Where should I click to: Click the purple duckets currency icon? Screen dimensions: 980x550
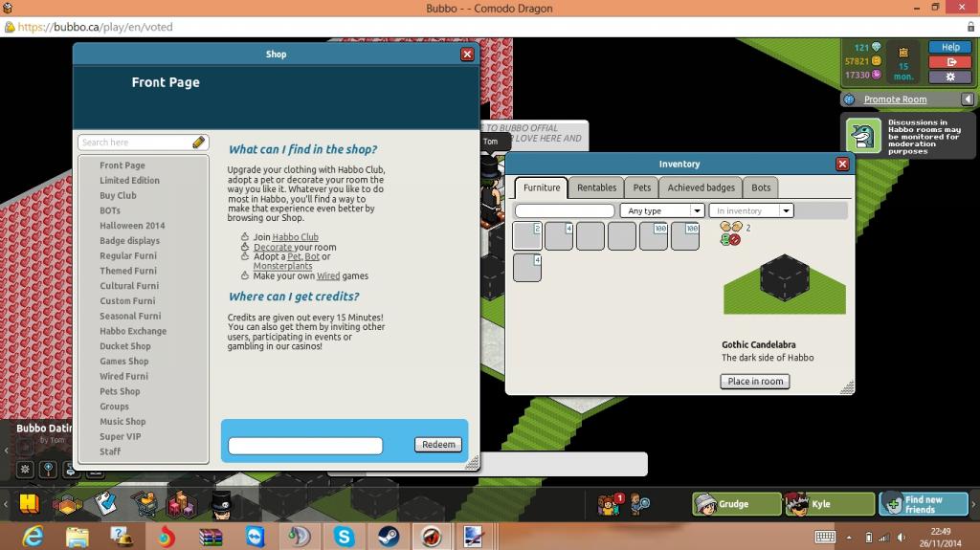[877, 75]
